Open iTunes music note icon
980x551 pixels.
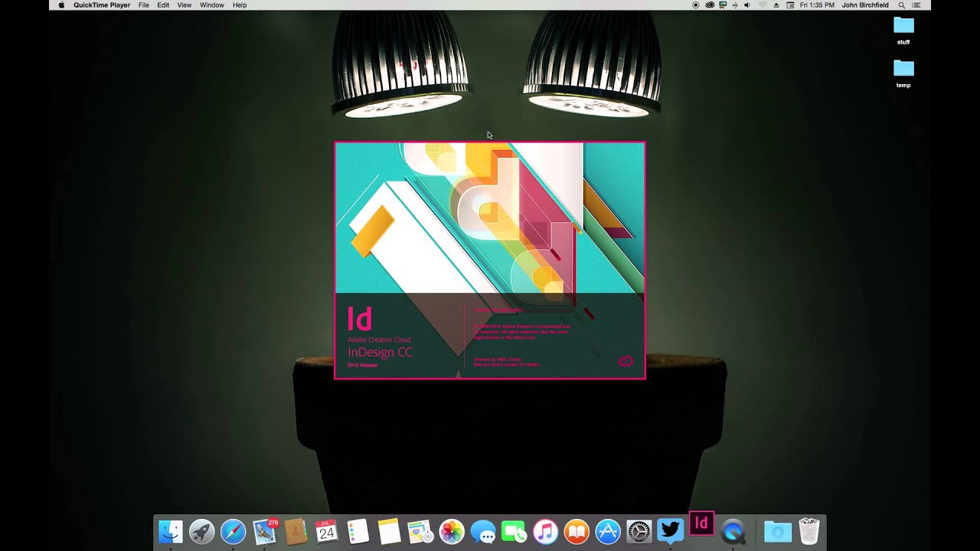pos(545,531)
